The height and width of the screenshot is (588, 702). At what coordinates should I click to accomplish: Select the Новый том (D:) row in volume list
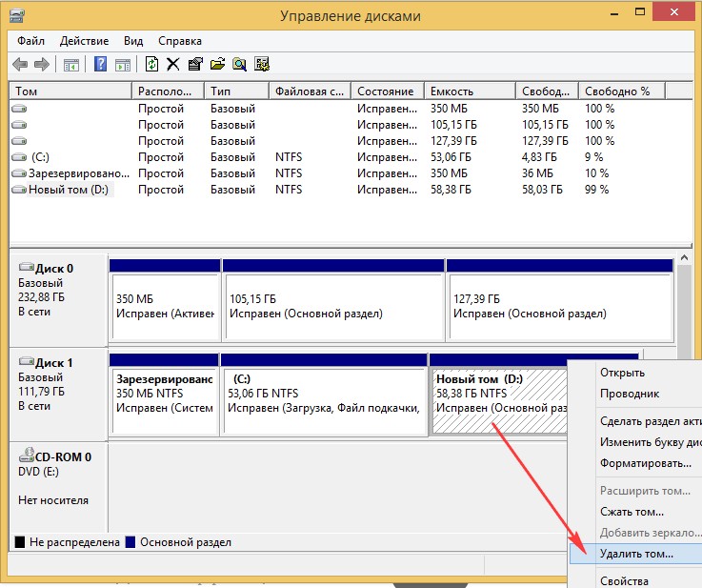[70, 190]
